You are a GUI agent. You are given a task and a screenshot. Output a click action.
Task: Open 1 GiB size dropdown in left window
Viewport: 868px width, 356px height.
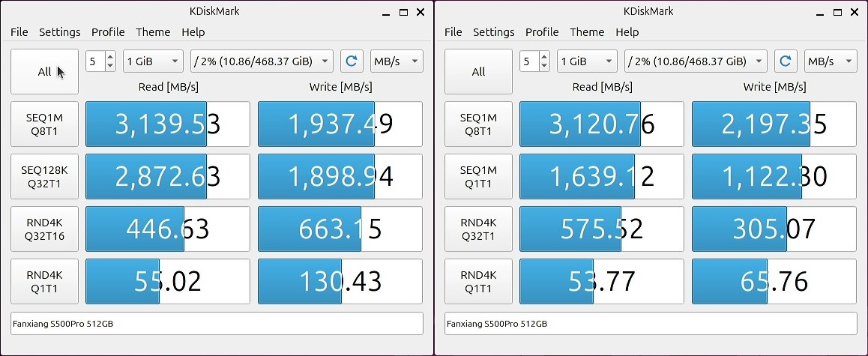pos(153,61)
